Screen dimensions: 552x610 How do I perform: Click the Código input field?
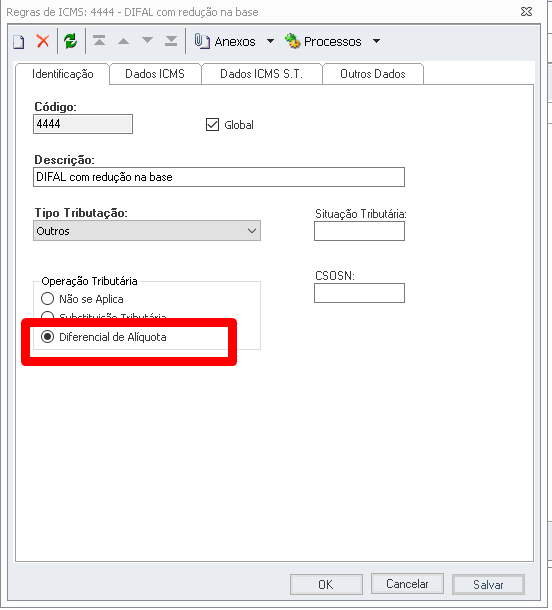[83, 124]
